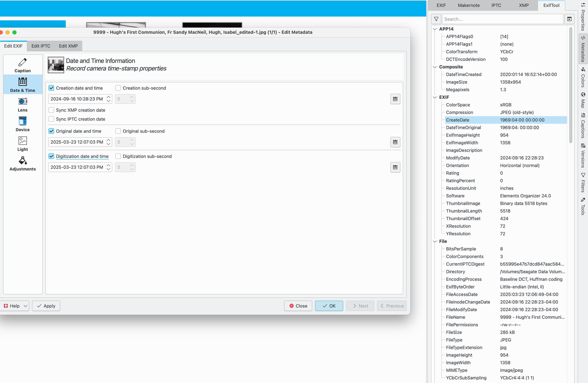588x383 pixels.
Task: Click the Original date stepper arrows
Action: (x=108, y=142)
